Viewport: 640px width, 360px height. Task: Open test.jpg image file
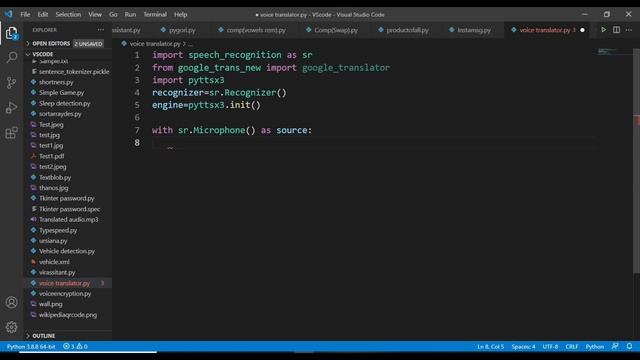coord(49,135)
